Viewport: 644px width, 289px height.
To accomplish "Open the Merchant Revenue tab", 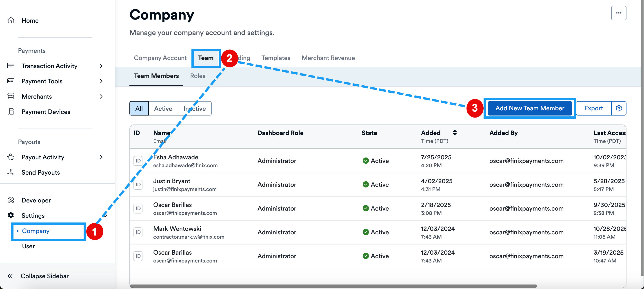I will click(x=328, y=58).
